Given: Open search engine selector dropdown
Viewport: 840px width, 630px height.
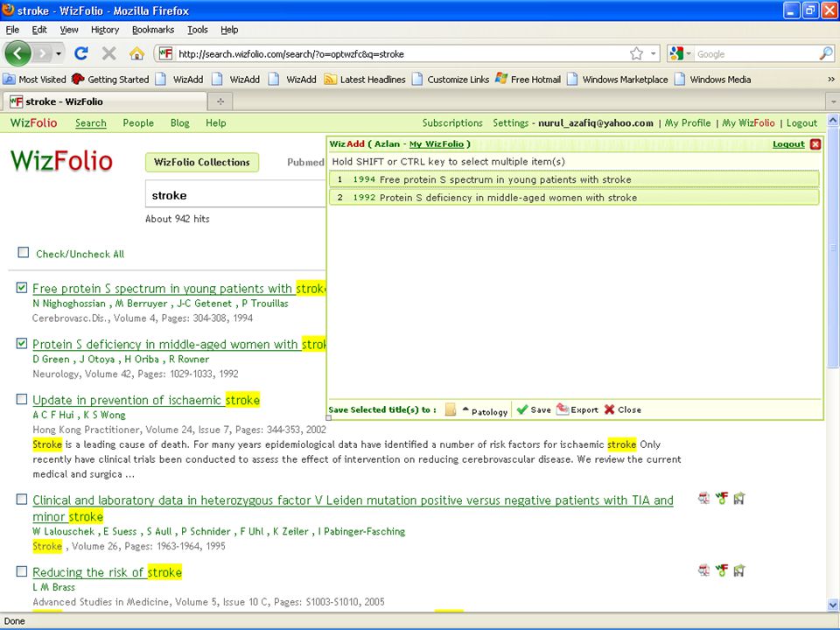Looking at the screenshot, I should pyautogui.click(x=689, y=53).
